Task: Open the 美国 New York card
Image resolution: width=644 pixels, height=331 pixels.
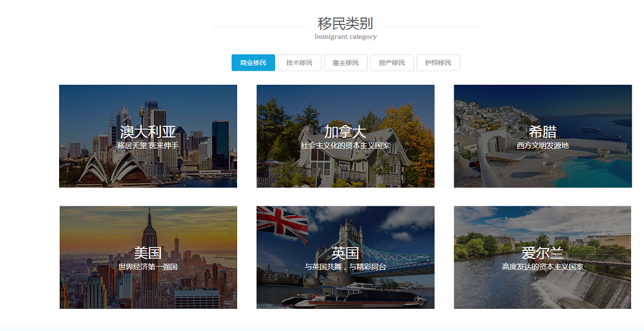Action: pos(148,257)
